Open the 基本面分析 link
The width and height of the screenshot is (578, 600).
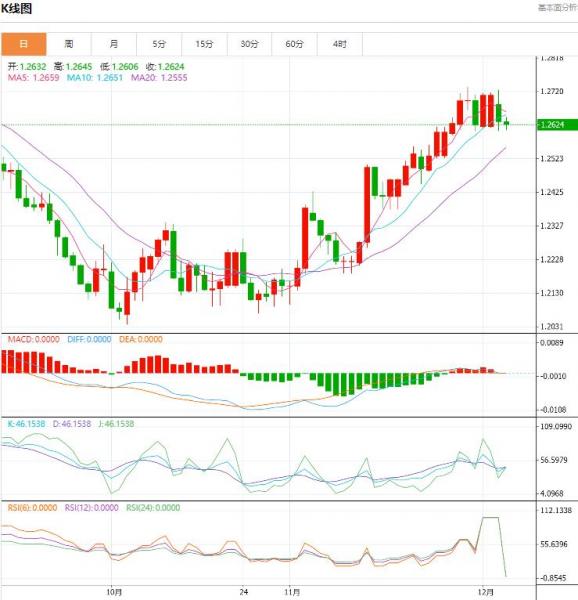click(558, 8)
